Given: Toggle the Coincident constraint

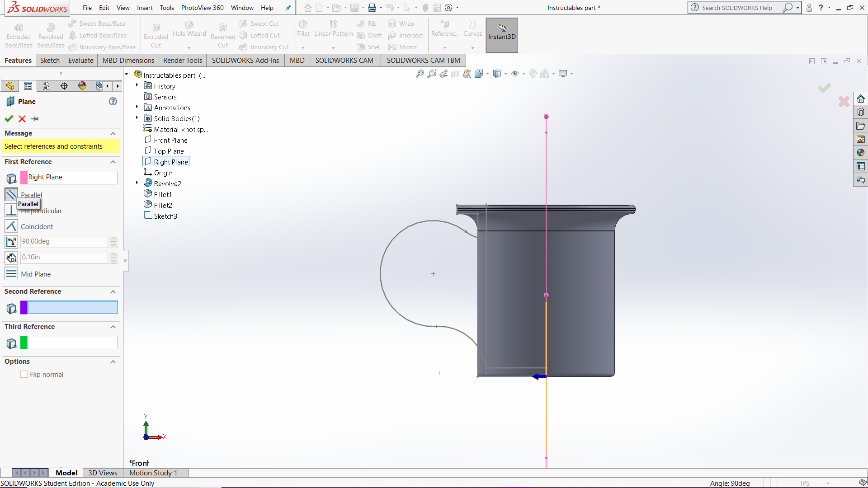Looking at the screenshot, I should point(11,226).
